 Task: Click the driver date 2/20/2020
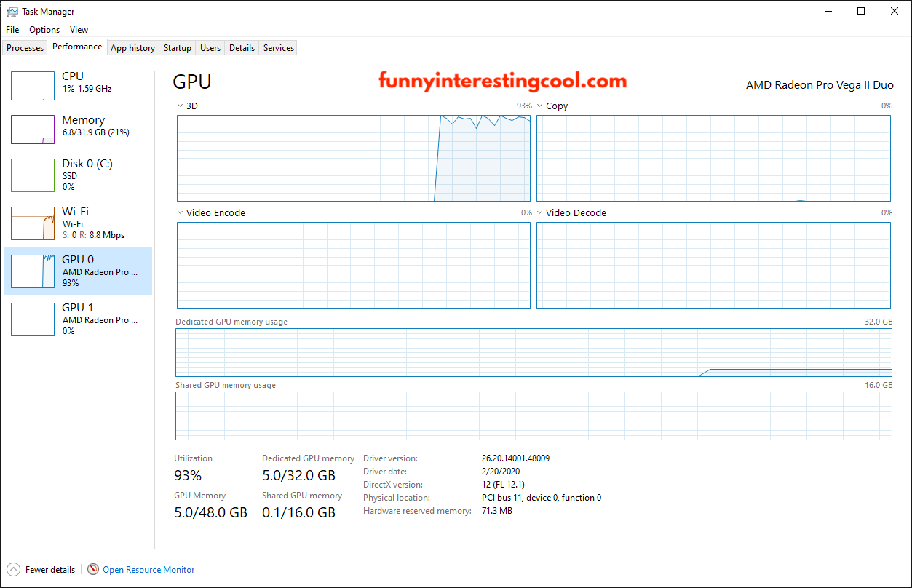click(x=501, y=472)
